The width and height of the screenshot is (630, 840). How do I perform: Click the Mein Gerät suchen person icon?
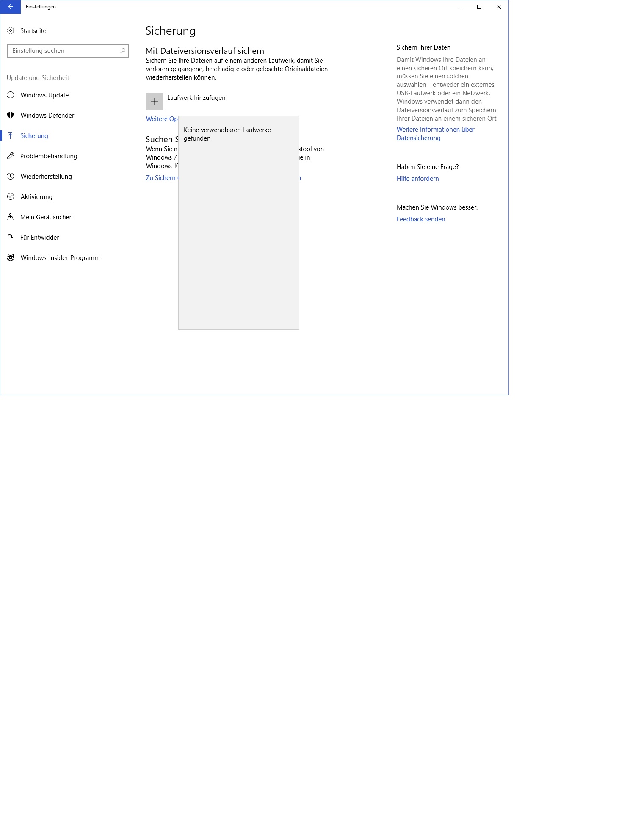pos(11,217)
